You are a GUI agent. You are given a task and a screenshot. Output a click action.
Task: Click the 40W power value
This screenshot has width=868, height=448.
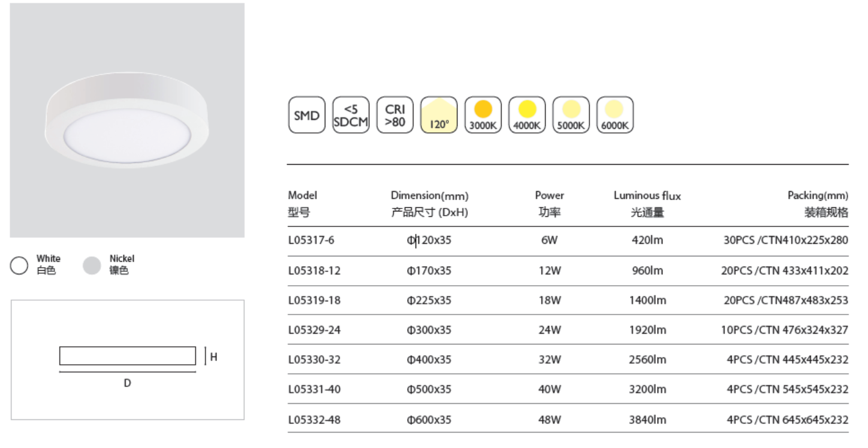[550, 389]
